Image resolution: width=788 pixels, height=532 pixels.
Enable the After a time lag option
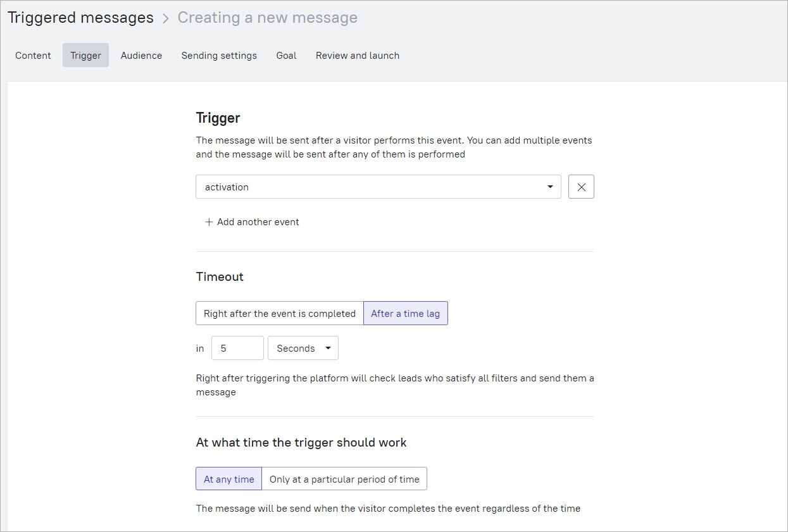point(406,313)
